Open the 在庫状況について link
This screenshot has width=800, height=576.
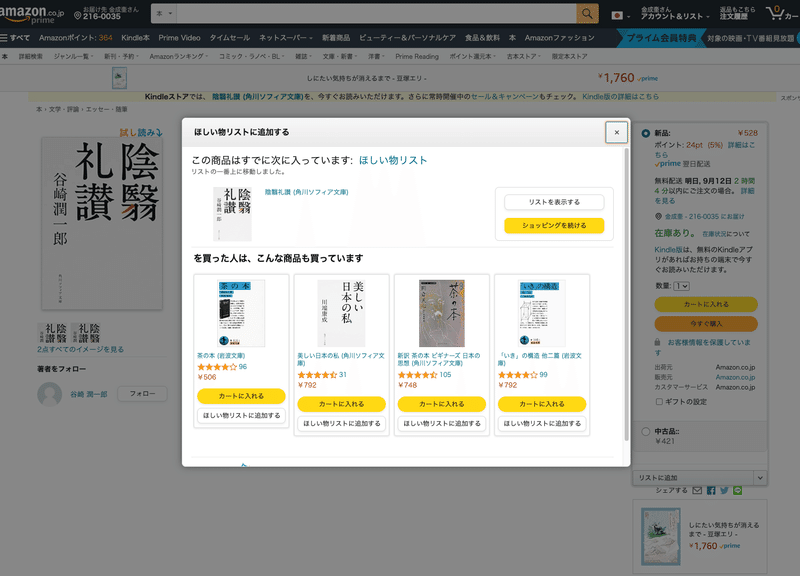(x=726, y=234)
